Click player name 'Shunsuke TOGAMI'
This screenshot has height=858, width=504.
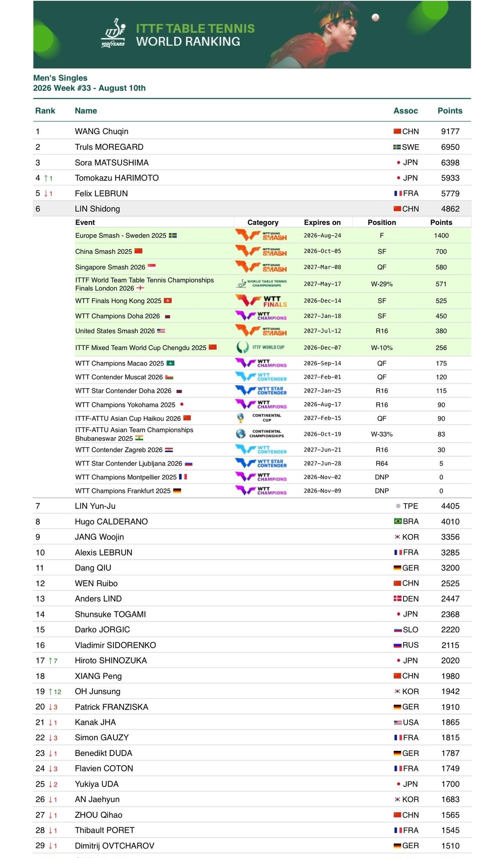pyautogui.click(x=110, y=614)
